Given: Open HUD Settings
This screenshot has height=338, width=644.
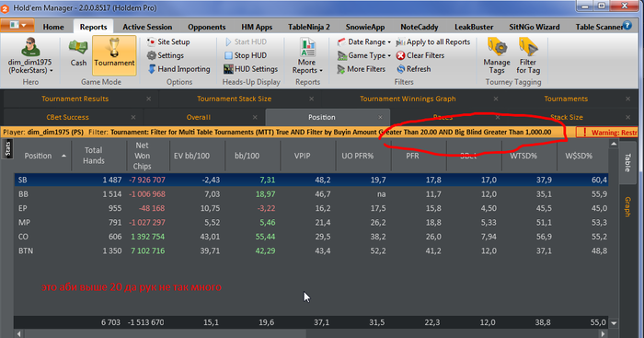Looking at the screenshot, I should (x=250, y=69).
